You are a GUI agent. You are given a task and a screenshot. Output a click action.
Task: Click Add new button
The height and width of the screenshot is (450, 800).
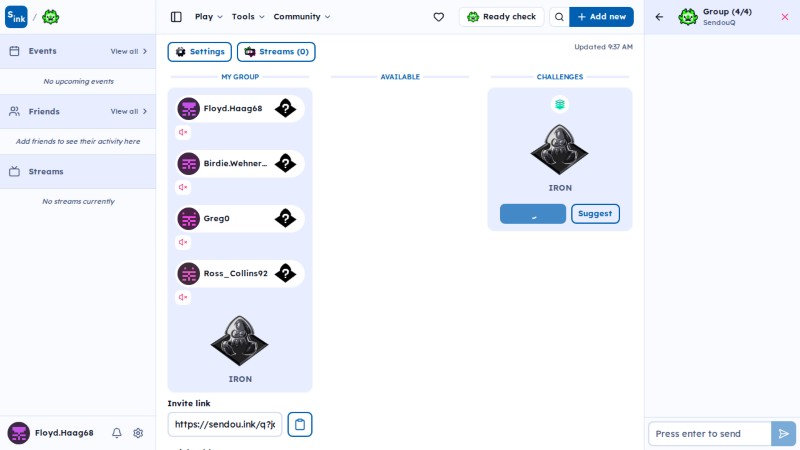click(602, 17)
